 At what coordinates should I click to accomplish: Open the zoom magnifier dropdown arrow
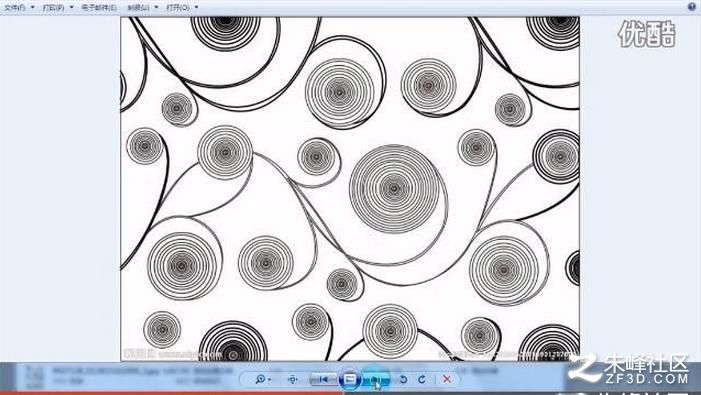tap(269, 380)
